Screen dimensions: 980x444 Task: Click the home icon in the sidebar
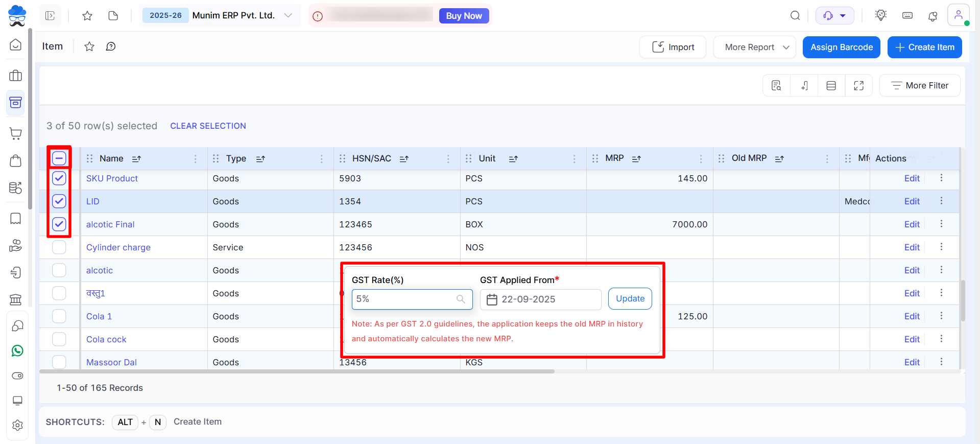pos(16,45)
